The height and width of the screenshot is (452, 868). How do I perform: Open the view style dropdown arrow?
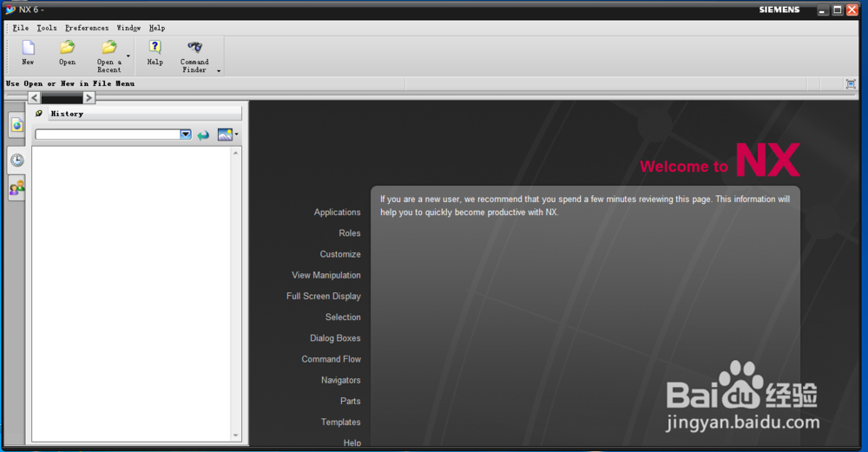click(x=236, y=134)
